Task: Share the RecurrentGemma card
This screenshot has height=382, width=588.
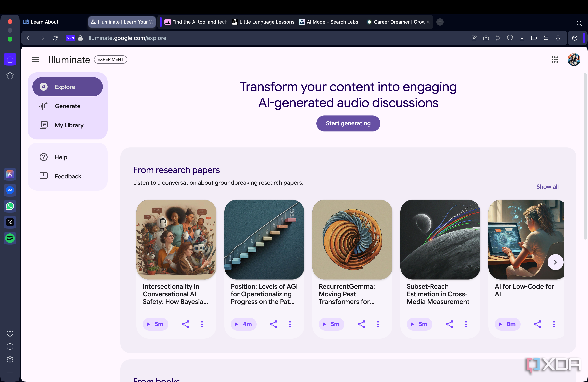Action: (361, 324)
